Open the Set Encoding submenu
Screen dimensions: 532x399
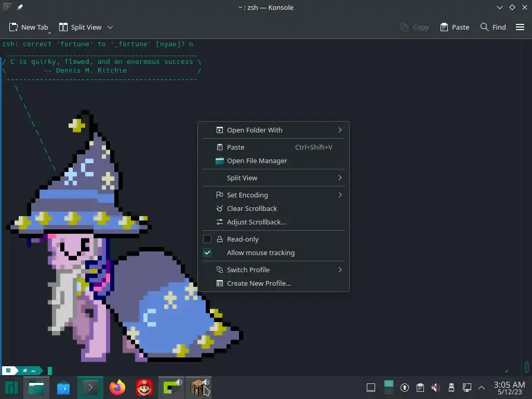click(273, 195)
